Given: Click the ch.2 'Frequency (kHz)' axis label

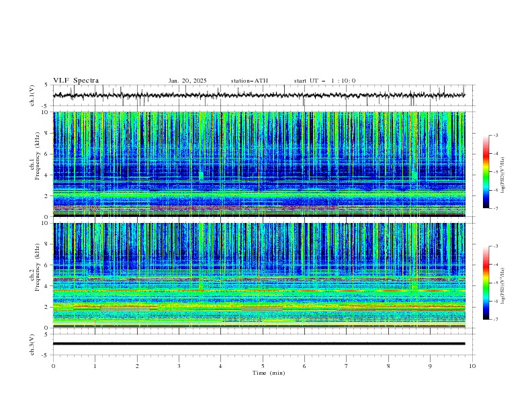Looking at the screenshot, I should (38, 267).
